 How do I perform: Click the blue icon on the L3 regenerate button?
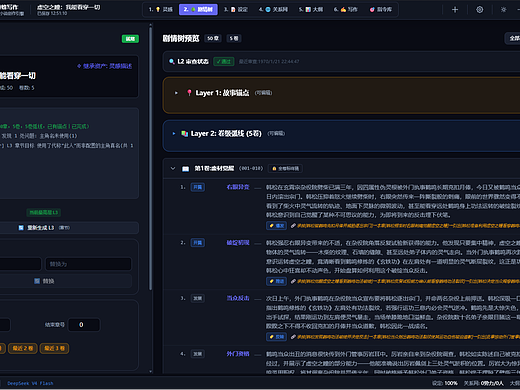click(21, 228)
